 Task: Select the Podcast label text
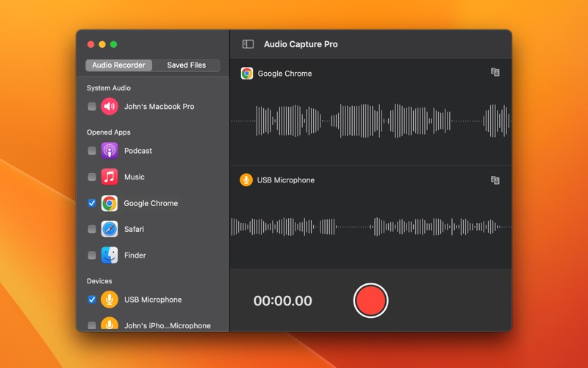click(x=138, y=151)
